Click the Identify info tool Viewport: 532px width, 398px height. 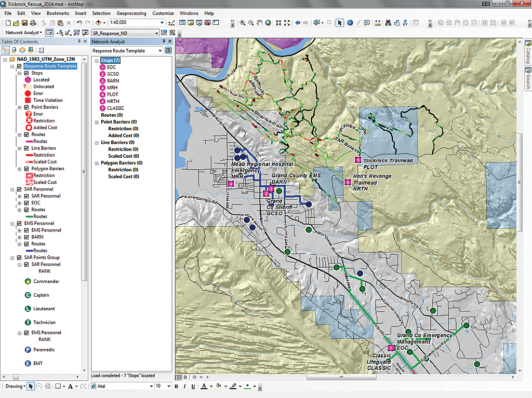(350, 23)
